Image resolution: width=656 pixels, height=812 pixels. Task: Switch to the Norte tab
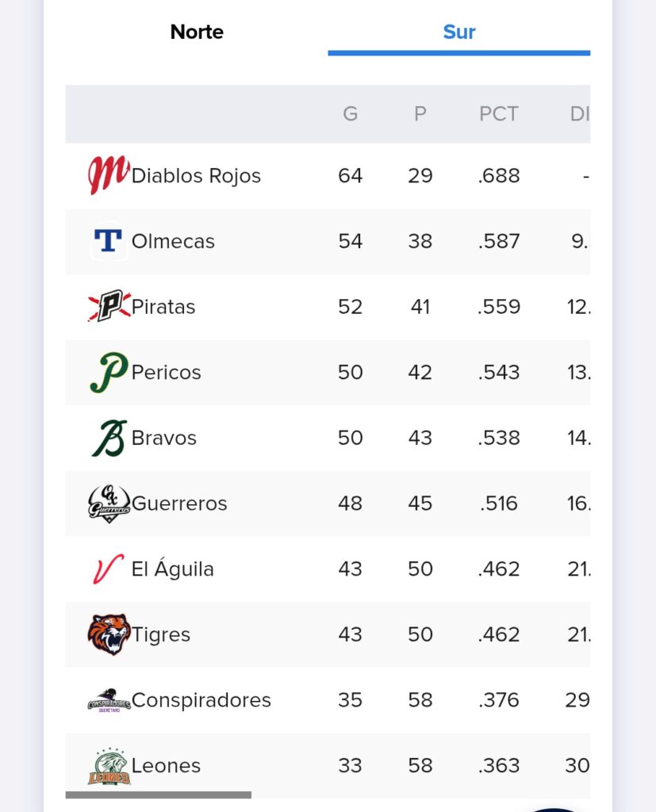tap(197, 32)
